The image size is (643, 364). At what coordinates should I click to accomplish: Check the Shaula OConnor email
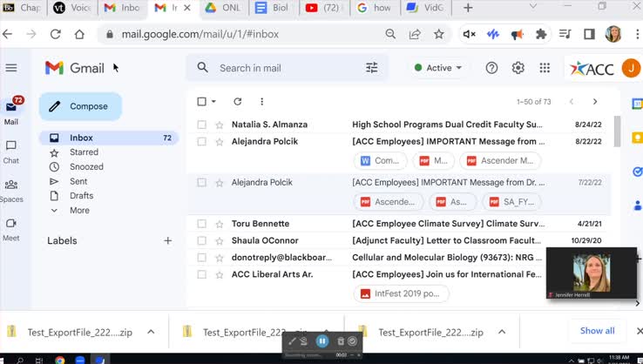point(201,240)
